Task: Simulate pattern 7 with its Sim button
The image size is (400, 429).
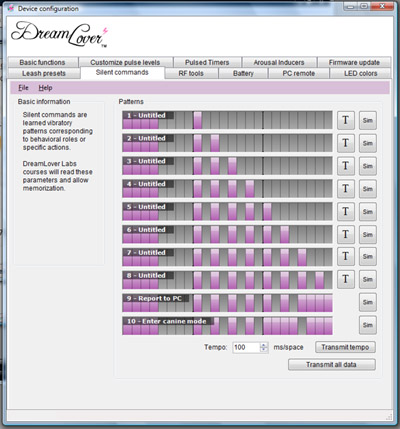Action: [368, 256]
